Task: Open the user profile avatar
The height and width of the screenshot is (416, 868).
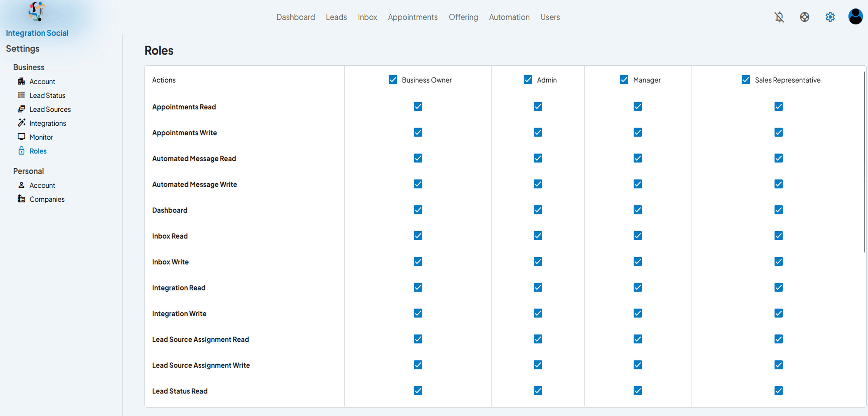Action: [x=855, y=16]
